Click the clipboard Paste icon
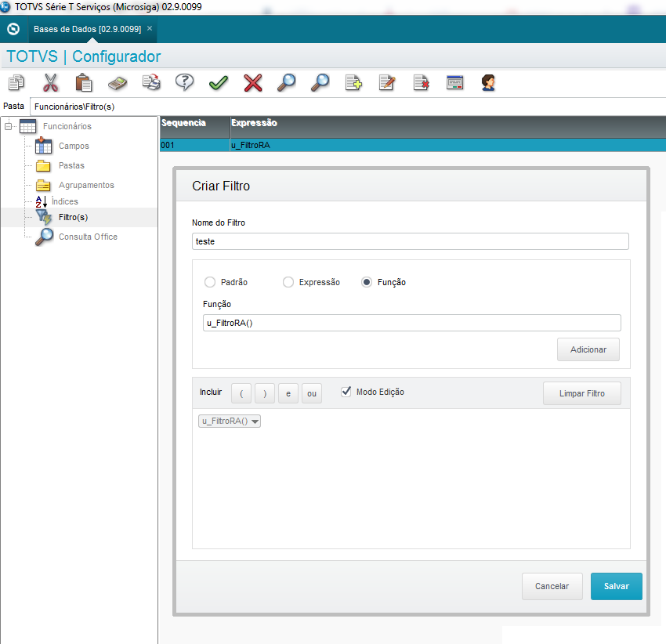This screenshot has height=644, width=666. coord(84,83)
